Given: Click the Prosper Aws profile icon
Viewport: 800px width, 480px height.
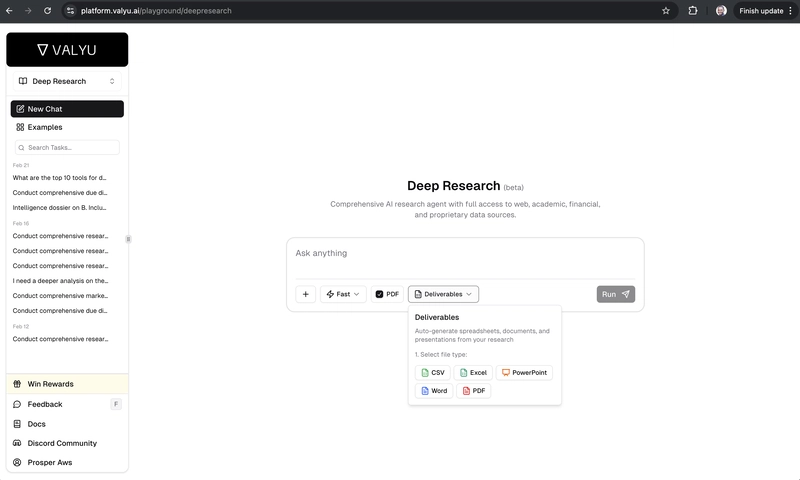Looking at the screenshot, I should click(x=17, y=463).
